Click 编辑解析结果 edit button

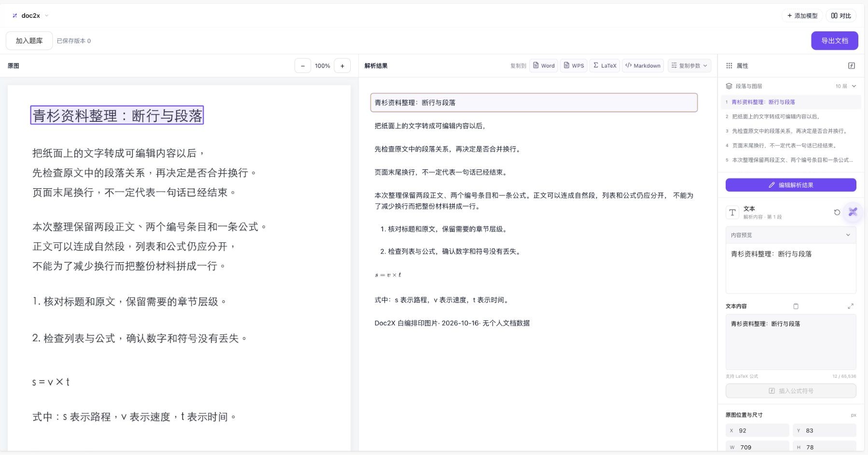point(791,185)
